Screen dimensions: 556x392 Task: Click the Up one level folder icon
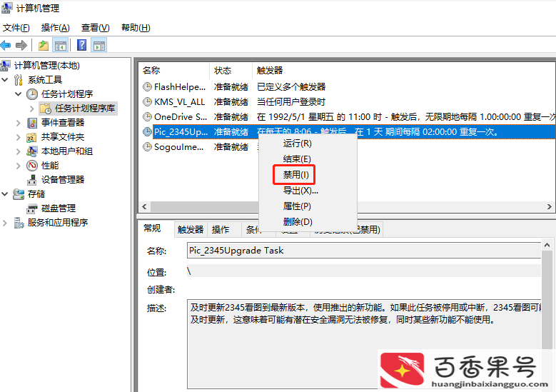pos(44,46)
